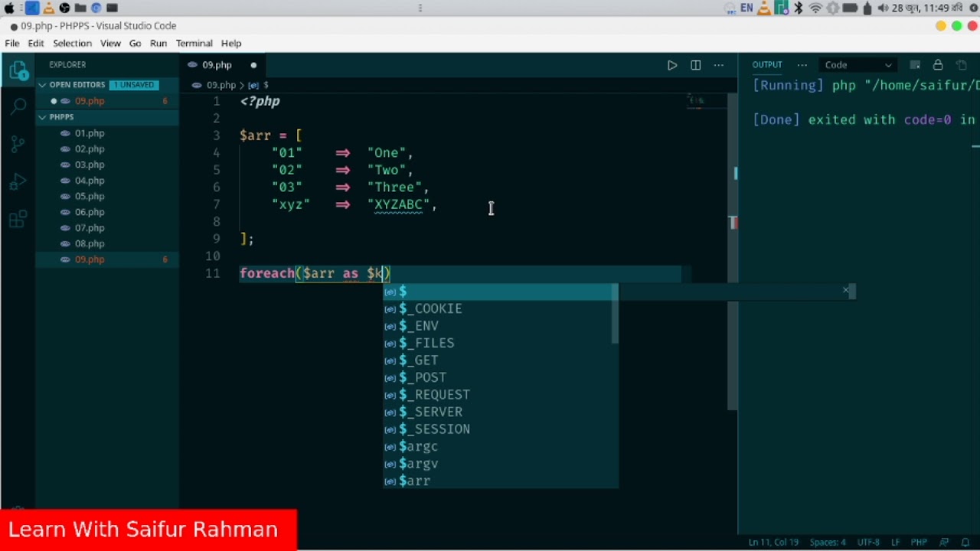Click the Visual Studio Code taskbar icon
Viewport: 980px width, 551px height.
click(x=31, y=8)
